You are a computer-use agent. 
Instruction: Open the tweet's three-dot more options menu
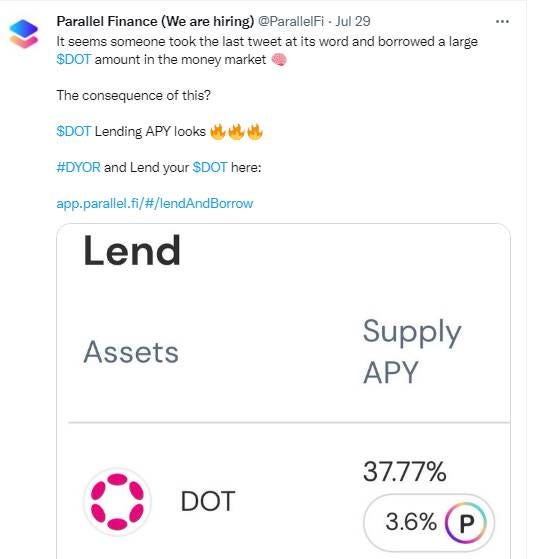[x=502, y=22]
